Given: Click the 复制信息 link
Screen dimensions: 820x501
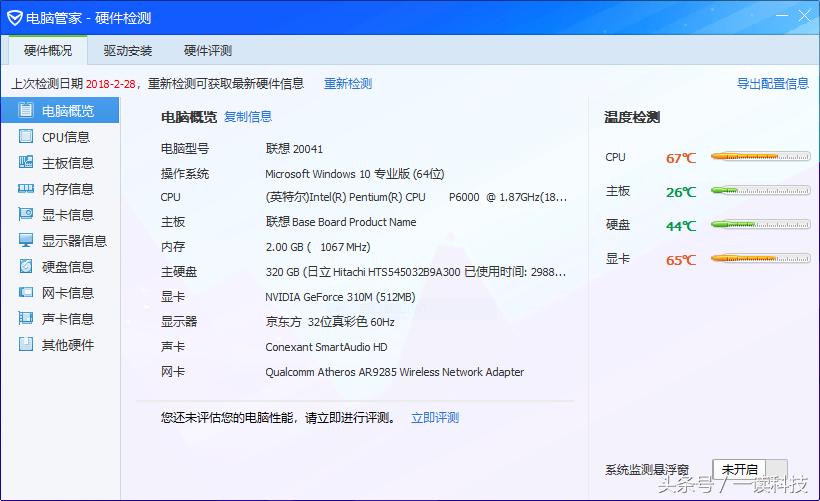Looking at the screenshot, I should (x=248, y=117).
